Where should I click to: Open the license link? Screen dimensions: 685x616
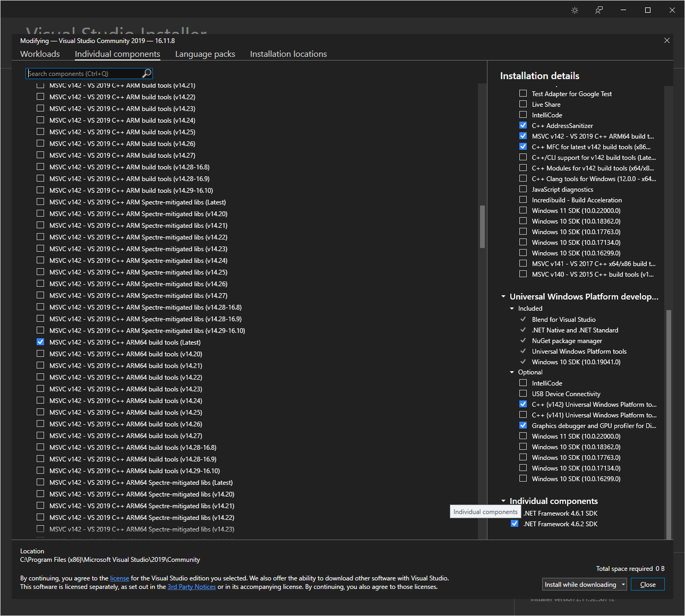coord(119,578)
